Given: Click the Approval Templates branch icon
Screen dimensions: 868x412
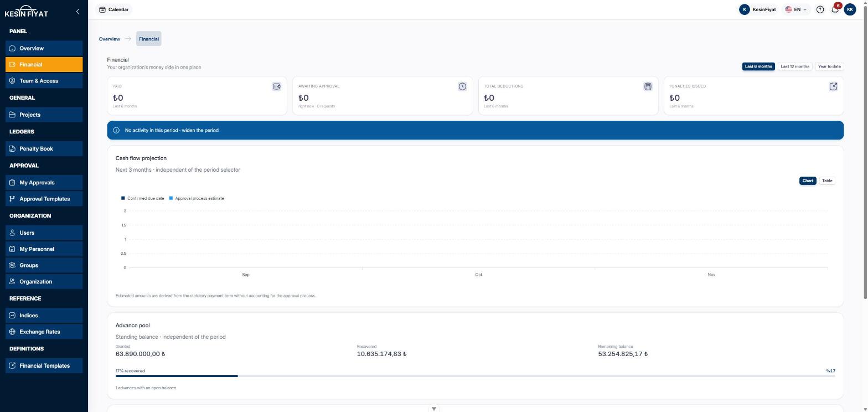Looking at the screenshot, I should click(13, 199).
